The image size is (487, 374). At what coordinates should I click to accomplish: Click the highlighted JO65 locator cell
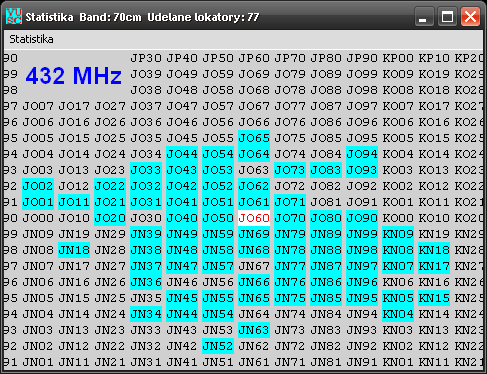coord(254,138)
